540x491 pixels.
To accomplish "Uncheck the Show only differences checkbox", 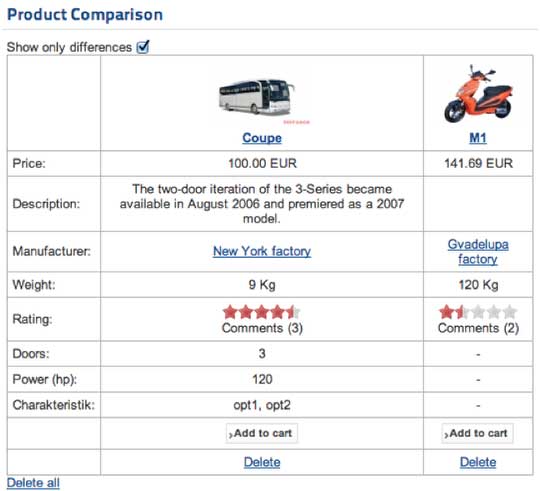I will click(143, 47).
